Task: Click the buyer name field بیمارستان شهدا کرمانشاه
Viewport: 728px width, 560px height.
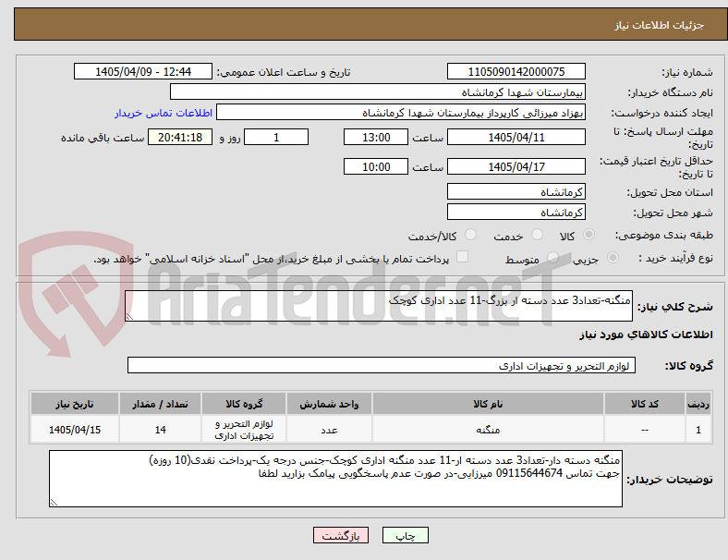Action: pos(378,91)
